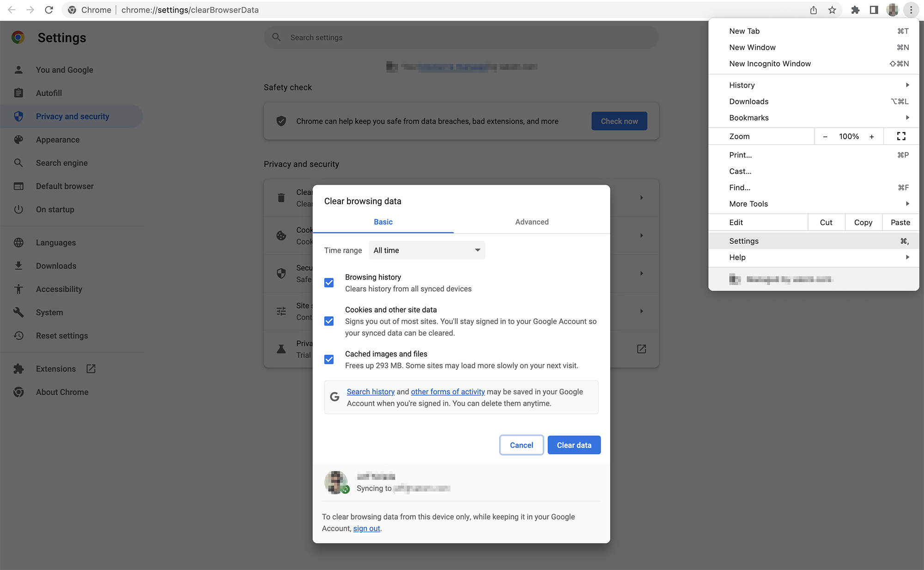Choose New Tab from the Chrome menu
The height and width of the screenshot is (570, 924).
coord(814,31)
